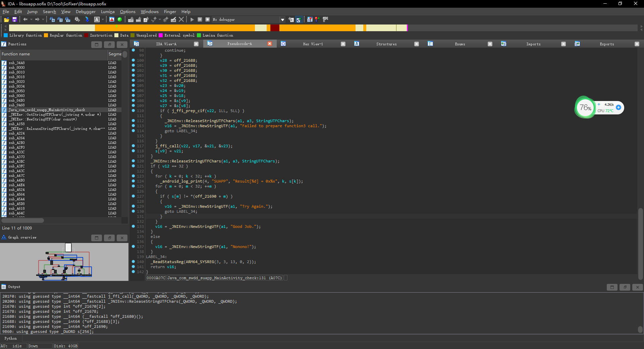Click the blue plus on CPU widget
The height and width of the screenshot is (349, 644).
619,107
